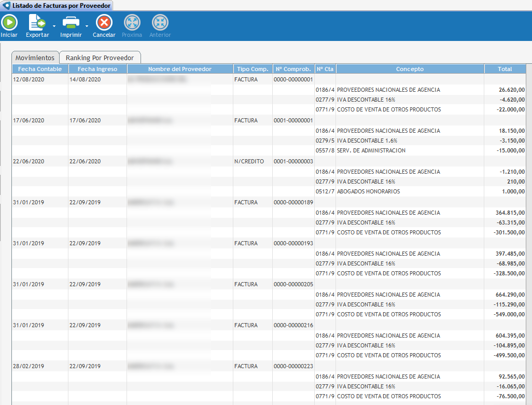This screenshot has width=532, height=405.
Task: Click the Listado de Facturas window icon
Action: tap(6, 5)
